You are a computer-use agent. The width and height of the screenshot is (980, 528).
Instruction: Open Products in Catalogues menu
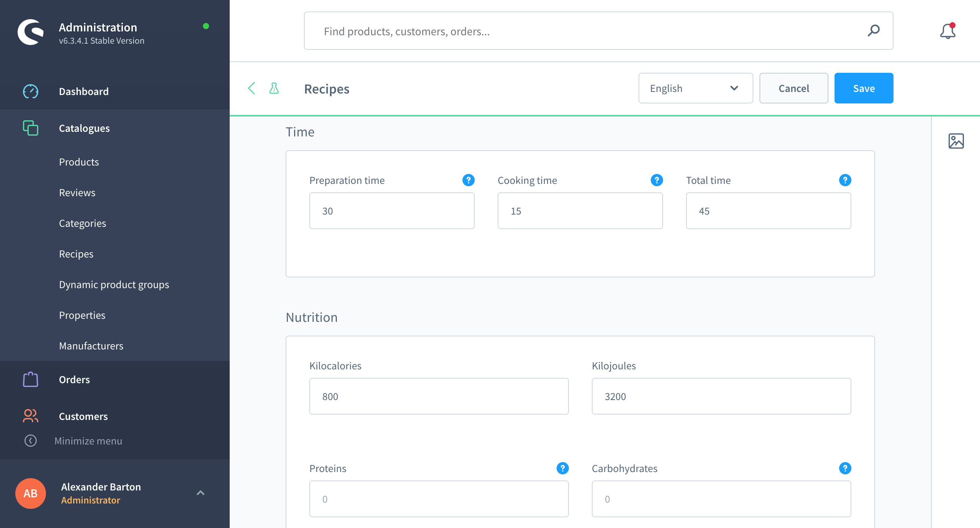coord(79,162)
